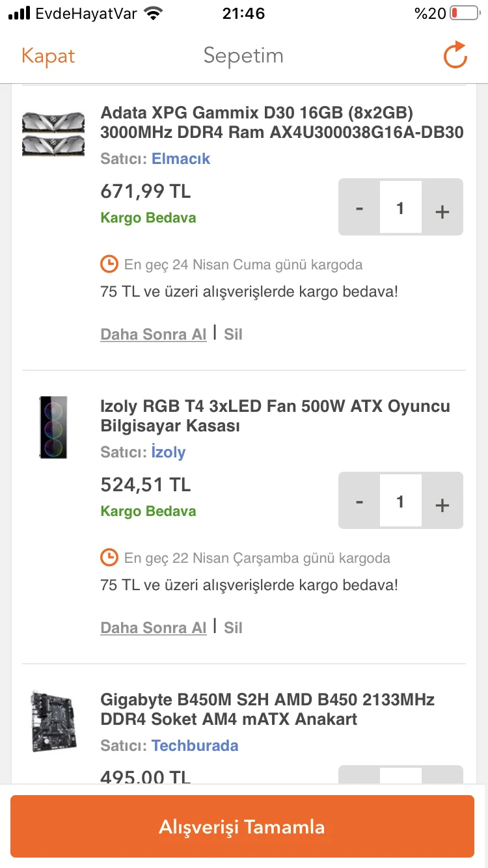Tap Sil to remove Izoly case
The image size is (488, 868).
(x=233, y=628)
